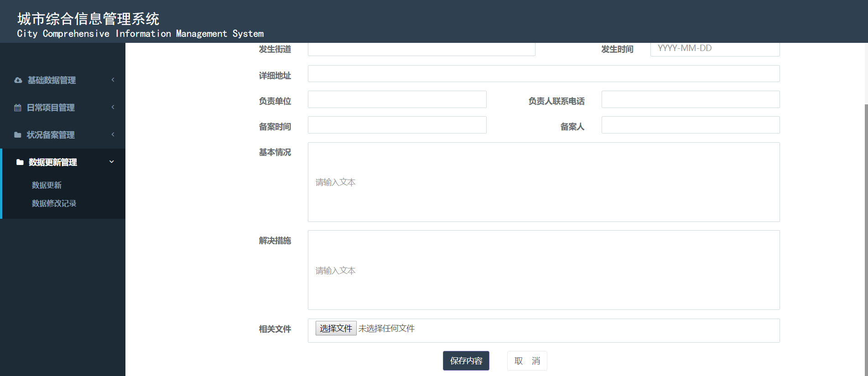868x376 pixels.
Task: Click the folder icon beside 数据更新管理
Action: (20, 162)
